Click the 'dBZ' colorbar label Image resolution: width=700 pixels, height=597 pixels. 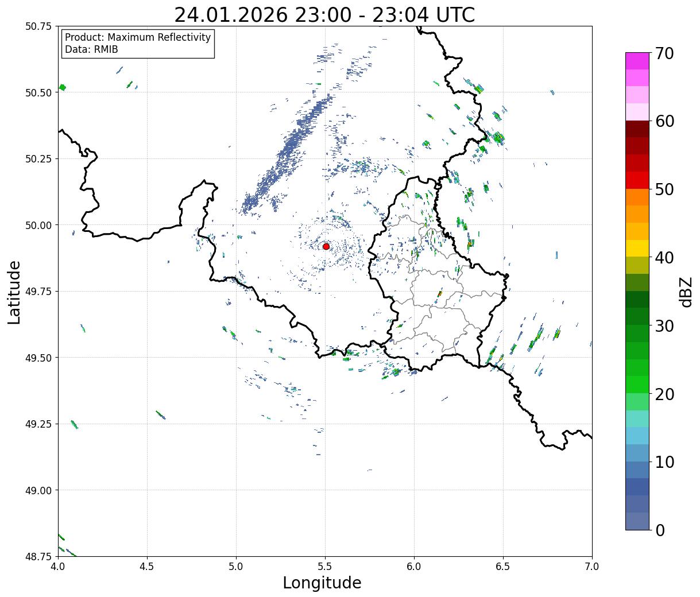point(686,291)
